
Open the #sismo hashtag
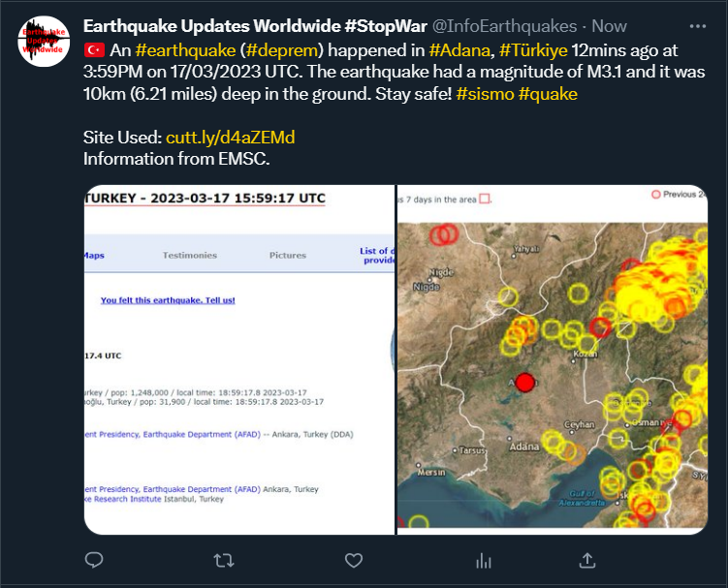click(x=485, y=96)
